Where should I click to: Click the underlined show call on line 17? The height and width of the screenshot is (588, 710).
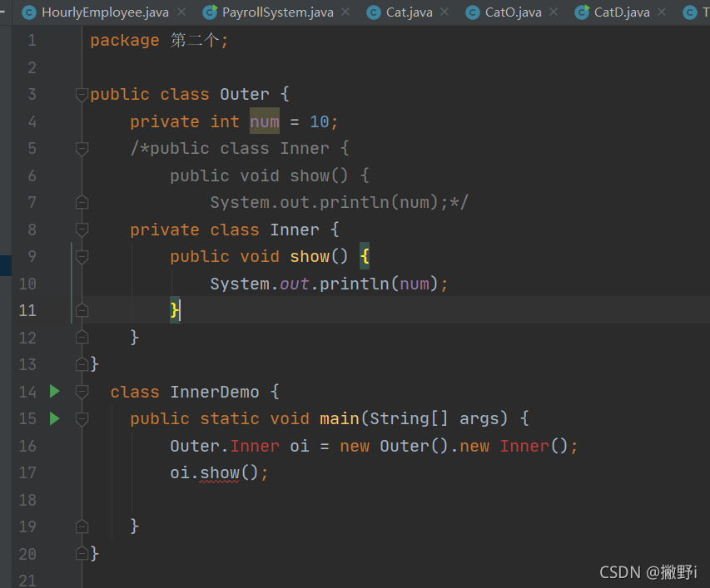point(220,473)
